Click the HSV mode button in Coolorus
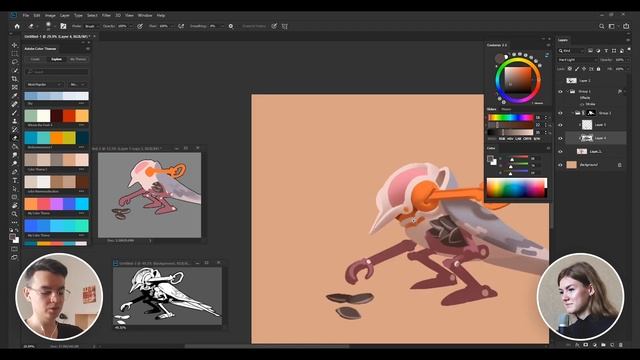The image size is (640, 360). tap(510, 139)
